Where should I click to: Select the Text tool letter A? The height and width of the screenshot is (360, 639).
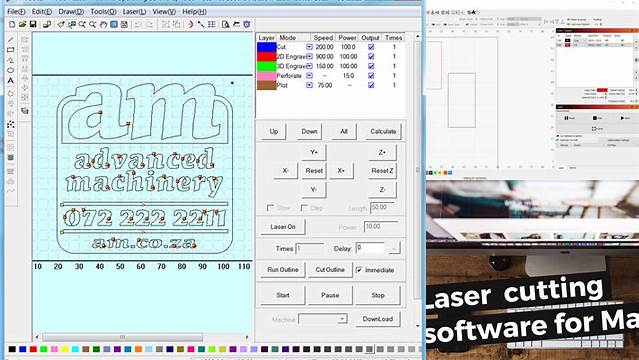tap(11, 80)
